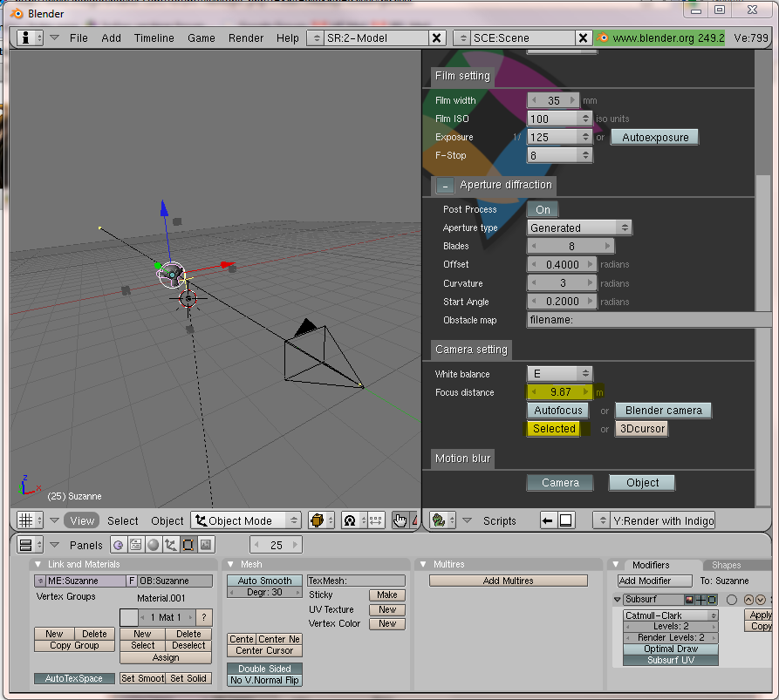Open the Add menu
779x700 pixels.
click(x=111, y=38)
